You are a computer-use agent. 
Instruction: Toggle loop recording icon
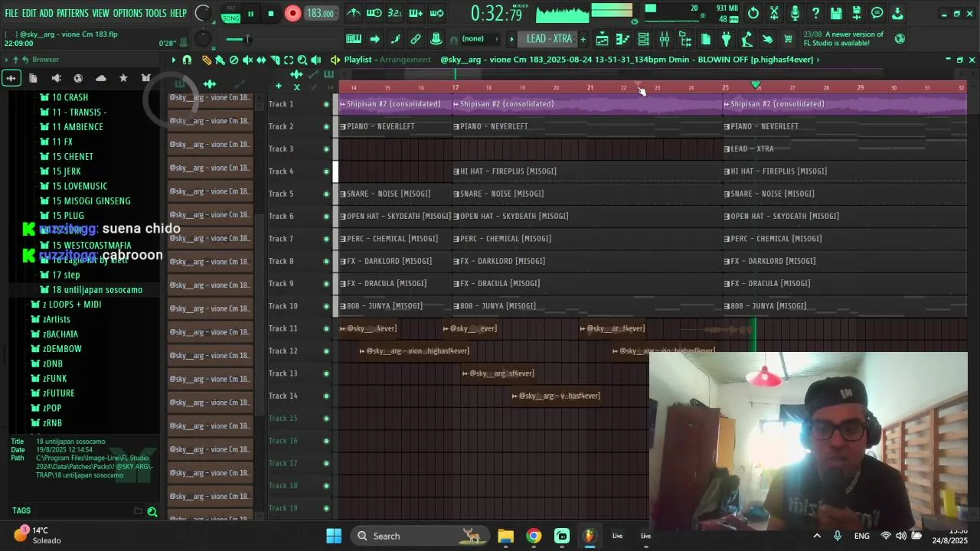pos(436,13)
